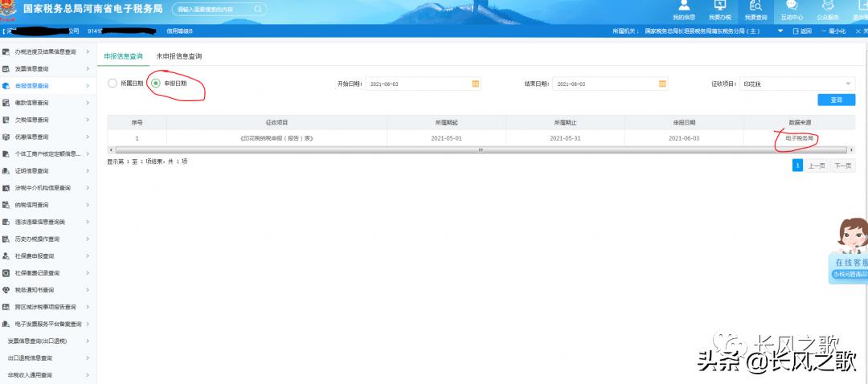Click 申报信息查询 sidebar icon
This screenshot has width=868, height=384.
coord(6,86)
